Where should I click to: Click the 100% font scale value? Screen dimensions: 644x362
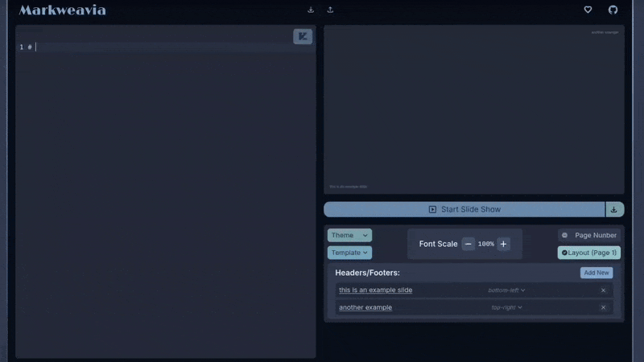point(486,244)
